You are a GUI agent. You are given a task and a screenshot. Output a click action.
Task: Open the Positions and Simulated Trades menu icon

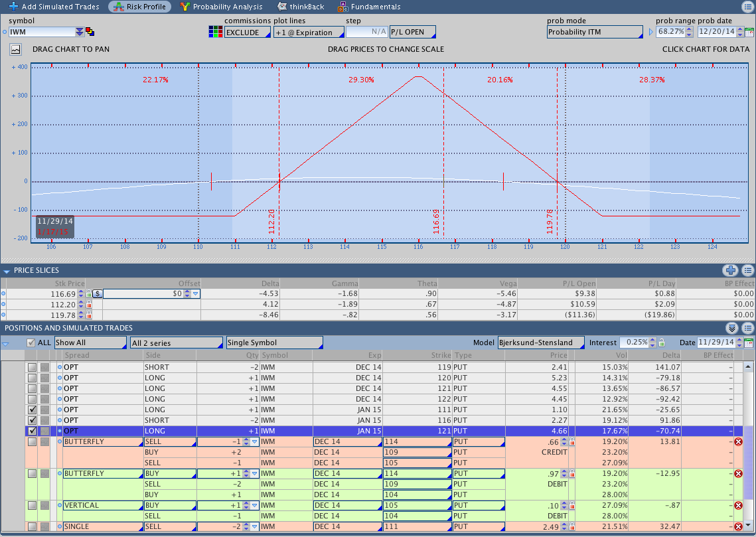pos(748,328)
